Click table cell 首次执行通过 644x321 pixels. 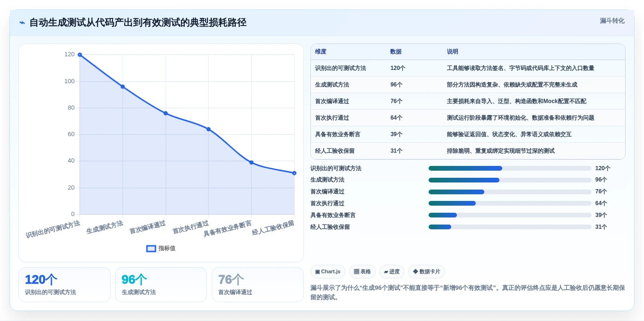tap(332, 118)
